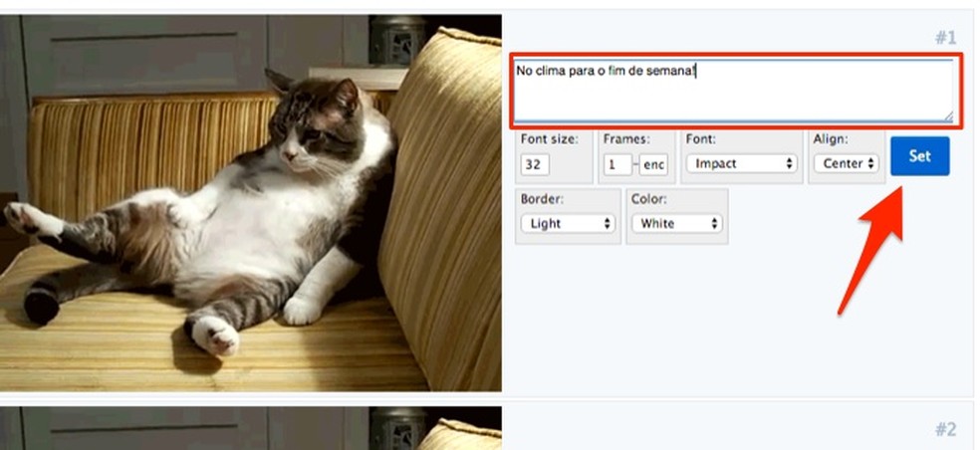Click the "Font size:" label

[x=550, y=139]
